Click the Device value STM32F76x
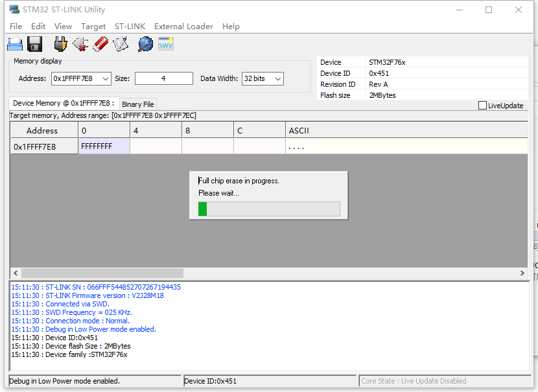Viewport: 538px width, 392px height. click(387, 62)
